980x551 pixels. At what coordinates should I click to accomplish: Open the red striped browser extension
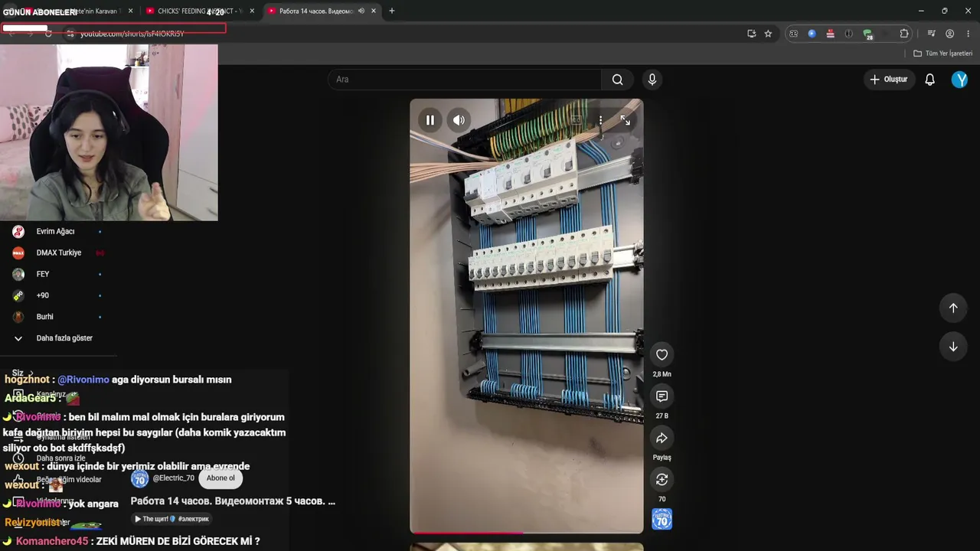coord(830,34)
